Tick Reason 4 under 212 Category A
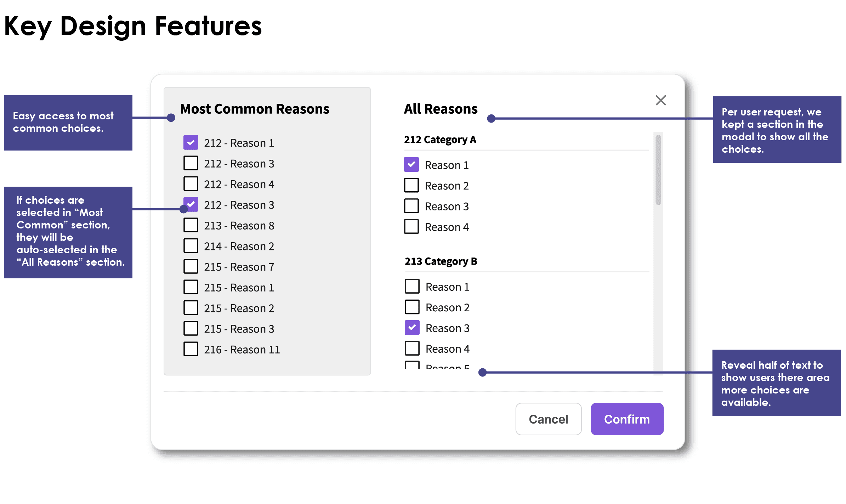This screenshot has height=504, width=846. click(x=411, y=227)
